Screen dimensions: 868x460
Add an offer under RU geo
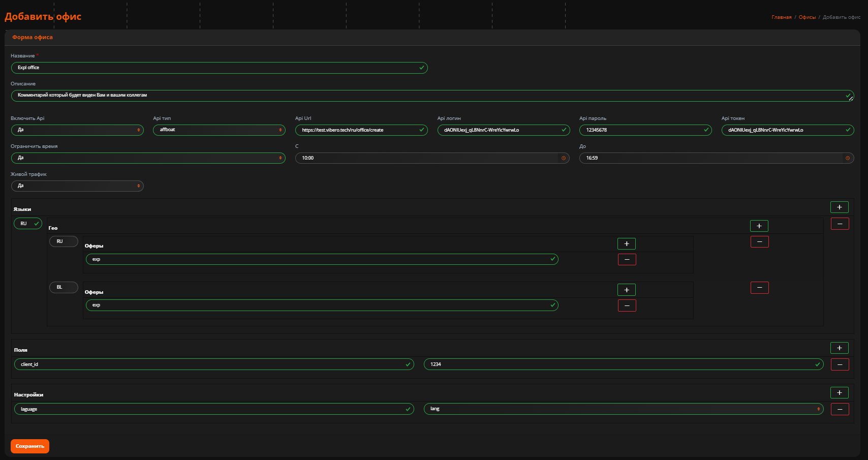627,244
